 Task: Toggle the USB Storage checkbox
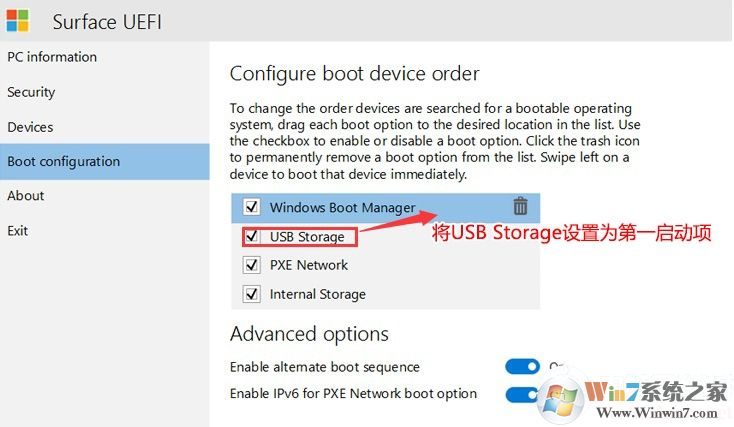click(252, 237)
